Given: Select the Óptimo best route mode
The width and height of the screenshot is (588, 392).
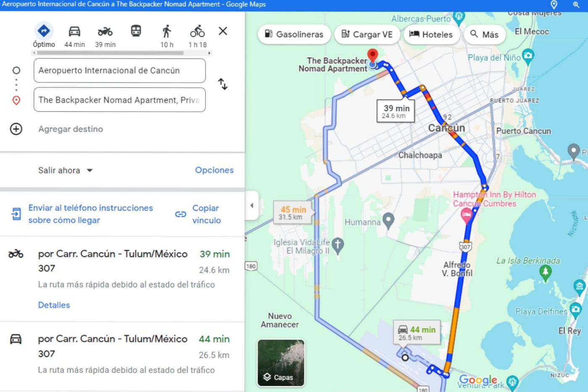Looking at the screenshot, I should point(44,36).
